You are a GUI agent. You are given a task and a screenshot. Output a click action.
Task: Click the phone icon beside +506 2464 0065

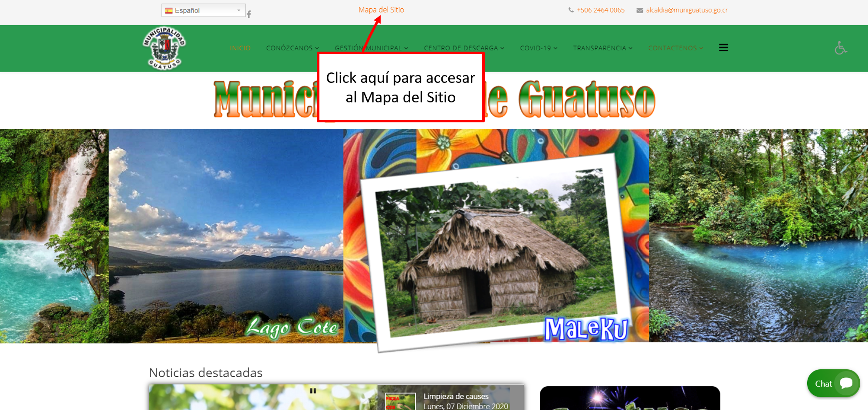click(571, 10)
